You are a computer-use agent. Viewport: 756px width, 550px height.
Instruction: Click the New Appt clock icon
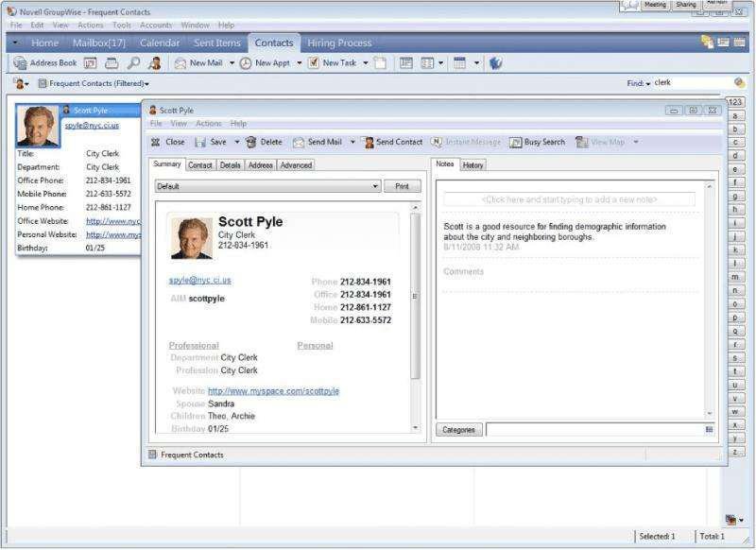(x=246, y=63)
